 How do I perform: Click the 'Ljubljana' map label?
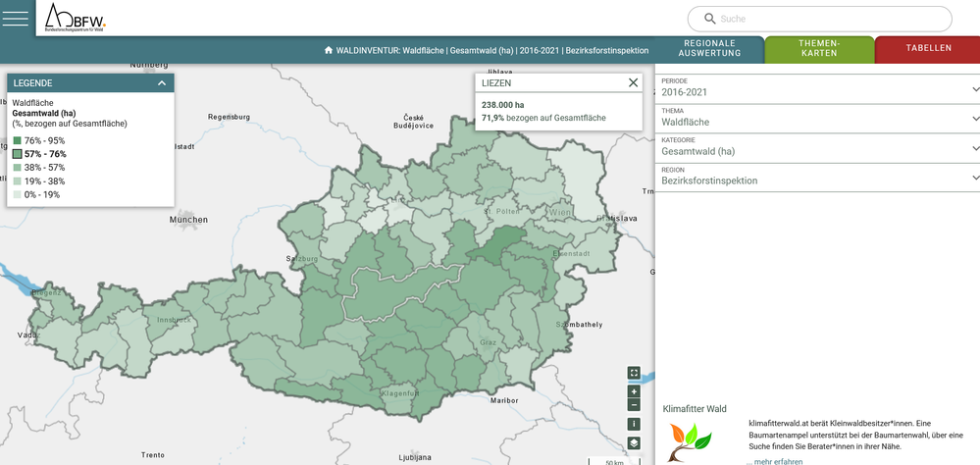[x=415, y=457]
